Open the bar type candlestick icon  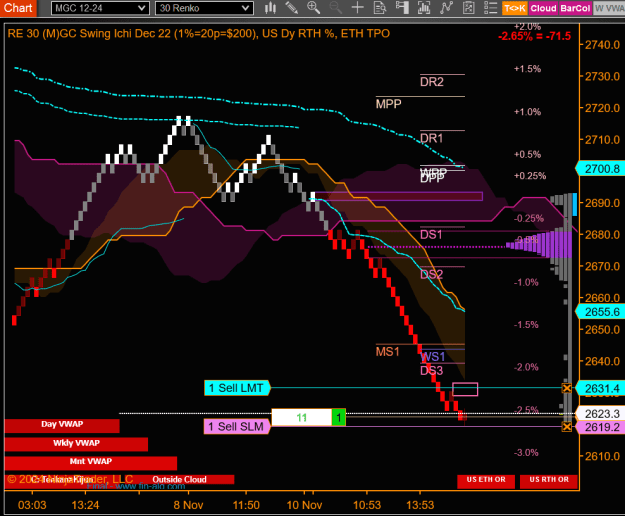tap(270, 8)
